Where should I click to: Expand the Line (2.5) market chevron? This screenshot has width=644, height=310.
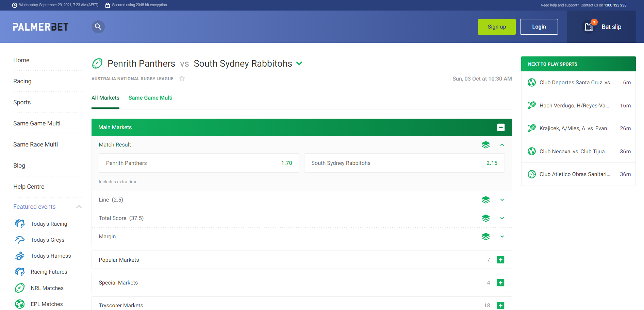502,200
